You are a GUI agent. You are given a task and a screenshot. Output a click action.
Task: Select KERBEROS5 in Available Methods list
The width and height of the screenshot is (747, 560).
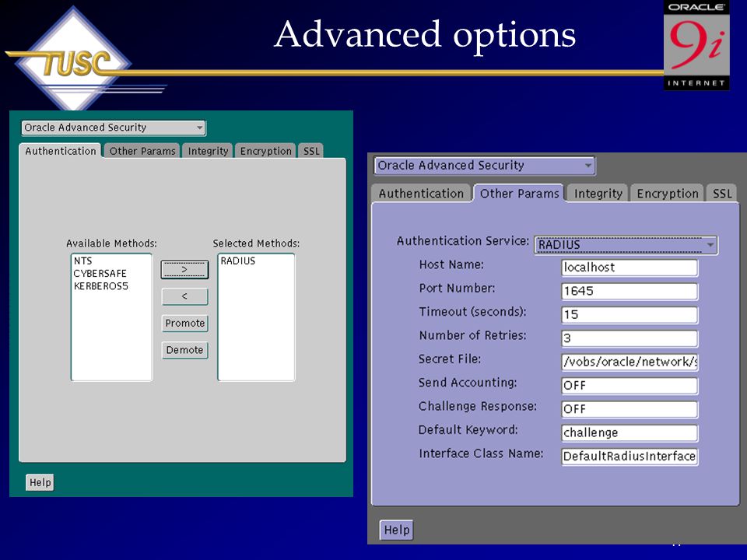pos(101,286)
